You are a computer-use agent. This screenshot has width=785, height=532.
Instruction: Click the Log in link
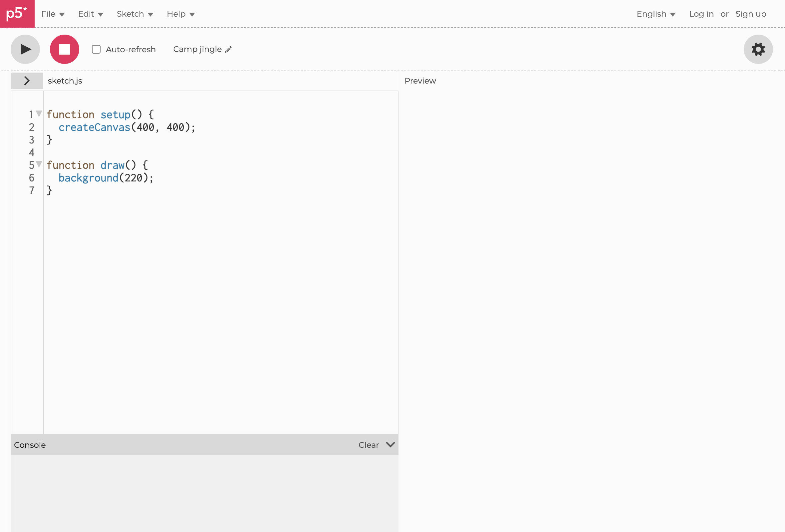701,14
